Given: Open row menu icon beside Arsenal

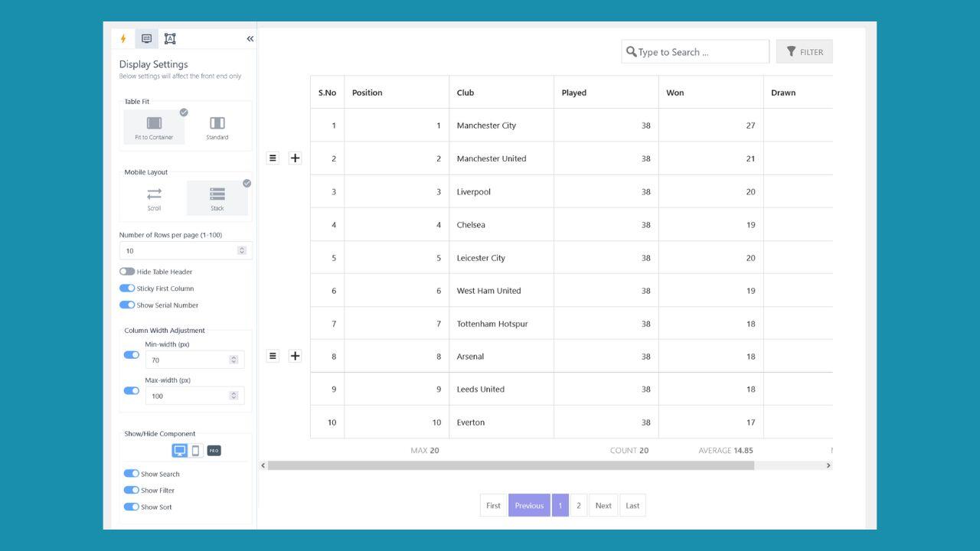Looking at the screenshot, I should (x=273, y=356).
